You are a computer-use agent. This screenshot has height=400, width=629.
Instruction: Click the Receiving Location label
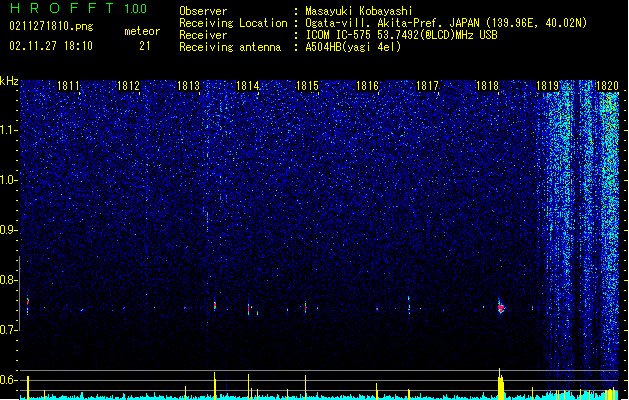coord(233,23)
